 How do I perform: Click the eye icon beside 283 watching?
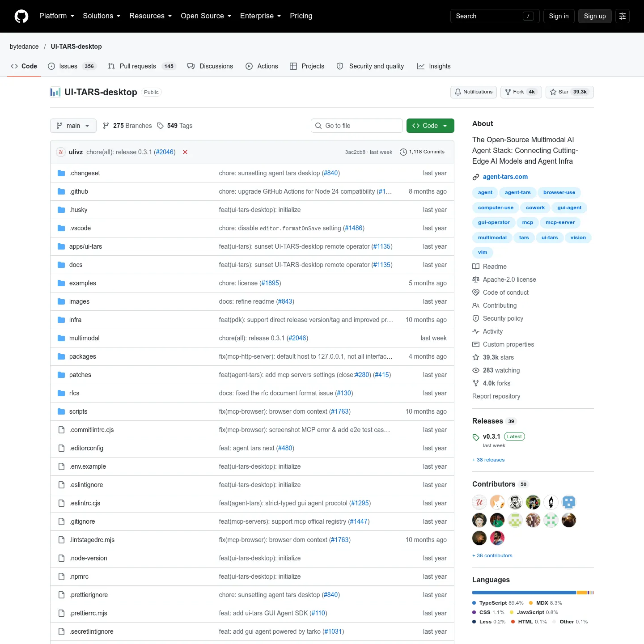coord(476,370)
